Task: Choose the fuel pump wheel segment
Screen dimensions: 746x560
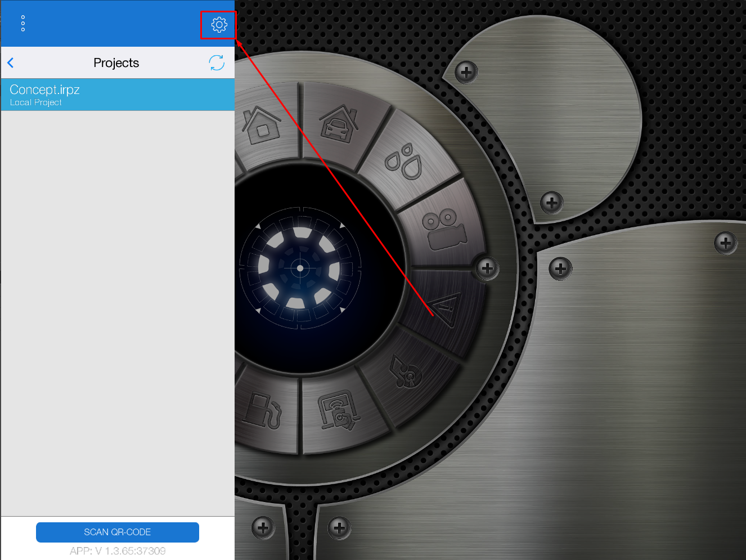Action: click(x=262, y=412)
